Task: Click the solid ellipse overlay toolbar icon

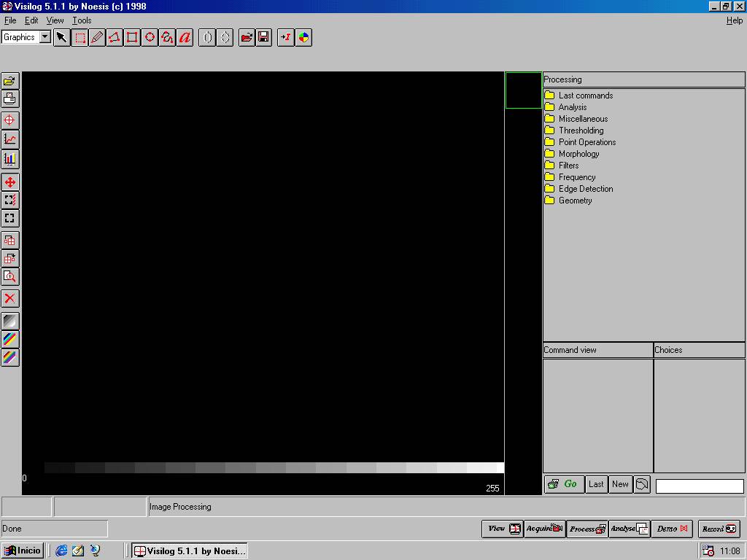Action: pos(207,37)
